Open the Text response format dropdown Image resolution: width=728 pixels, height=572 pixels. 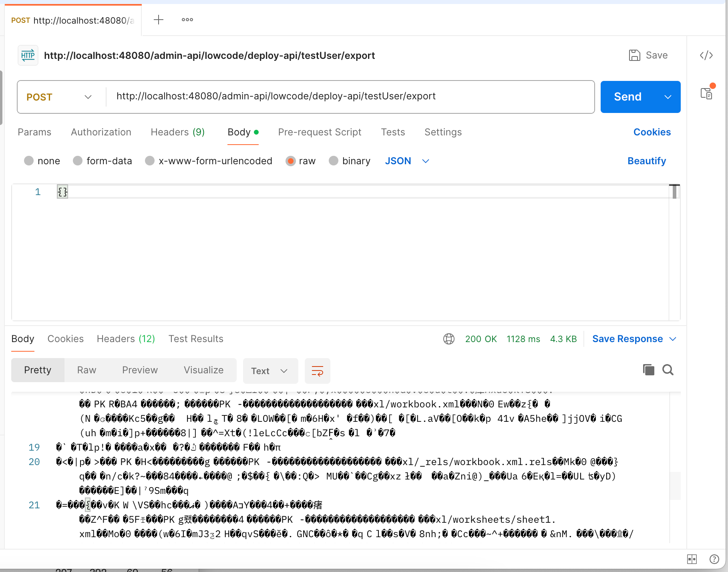(270, 371)
